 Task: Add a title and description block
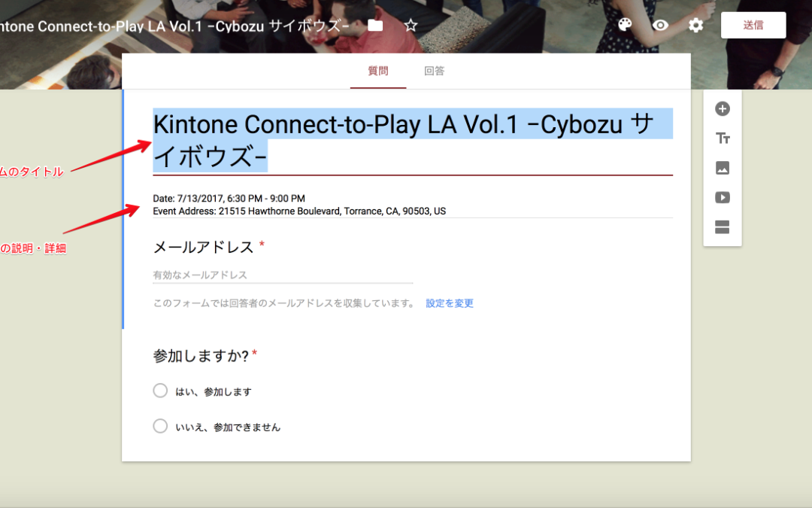(722, 138)
